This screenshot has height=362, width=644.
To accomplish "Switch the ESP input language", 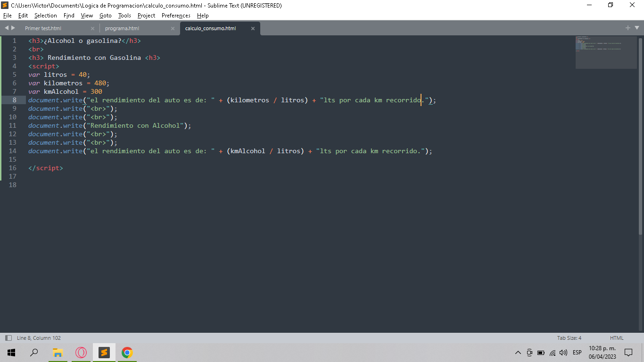I will pos(577,352).
